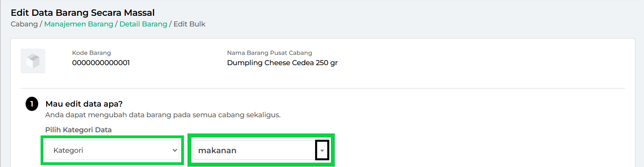Open the Kategori data select dropdown
This screenshot has height=167, width=644.
pyautogui.click(x=112, y=150)
